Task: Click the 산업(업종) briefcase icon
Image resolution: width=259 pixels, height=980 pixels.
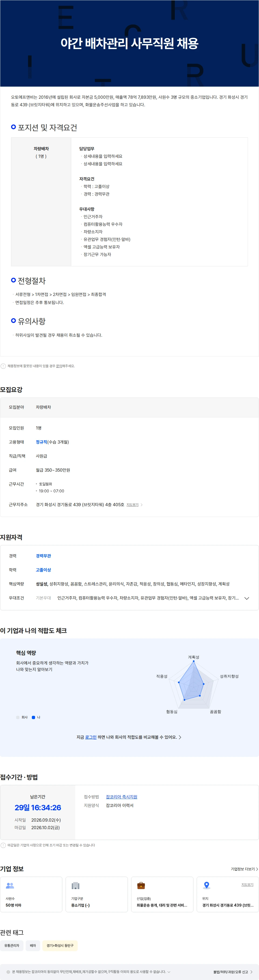Action: (141, 885)
